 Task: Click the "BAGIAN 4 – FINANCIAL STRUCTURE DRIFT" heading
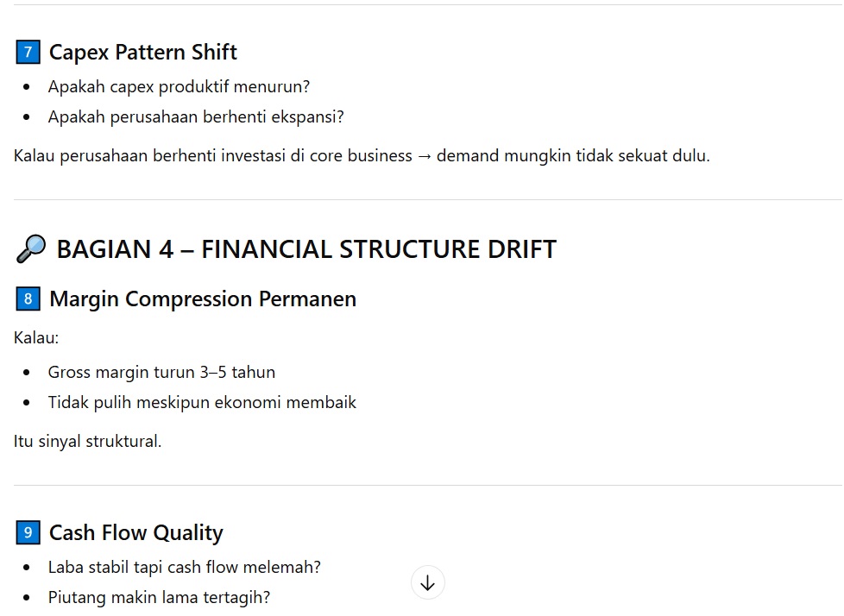tap(305, 249)
